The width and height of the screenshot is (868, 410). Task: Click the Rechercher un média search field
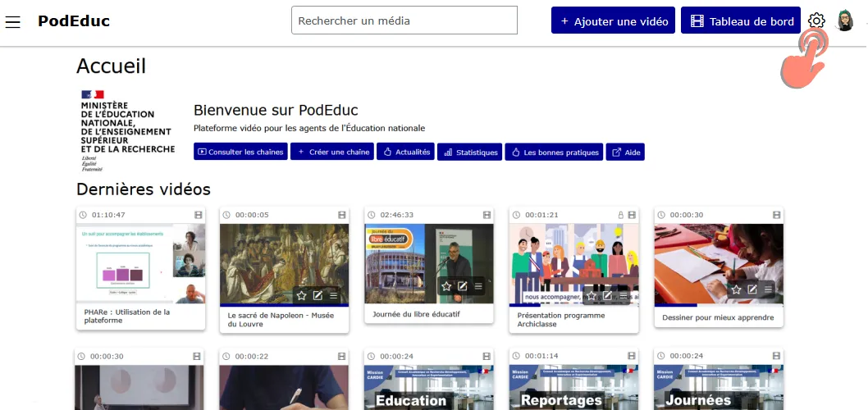coord(404,20)
